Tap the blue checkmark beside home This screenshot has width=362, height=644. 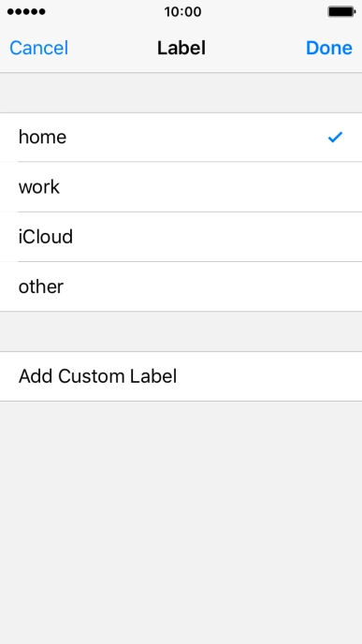point(335,138)
